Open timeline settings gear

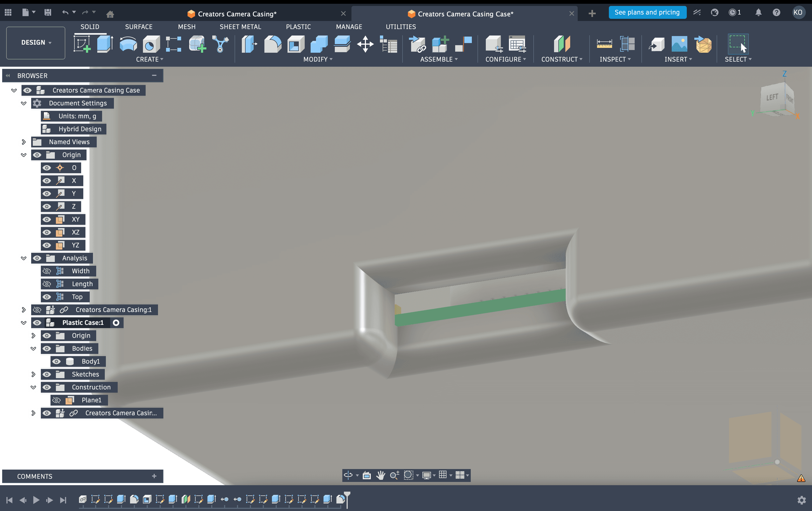tap(802, 500)
